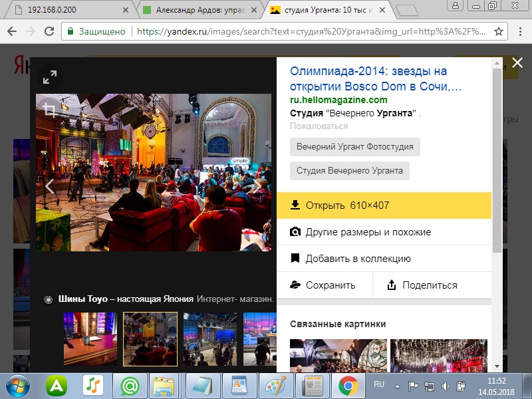Open the volume control tray icon
Image resolution: width=532 pixels, height=399 pixels.
coord(446,386)
